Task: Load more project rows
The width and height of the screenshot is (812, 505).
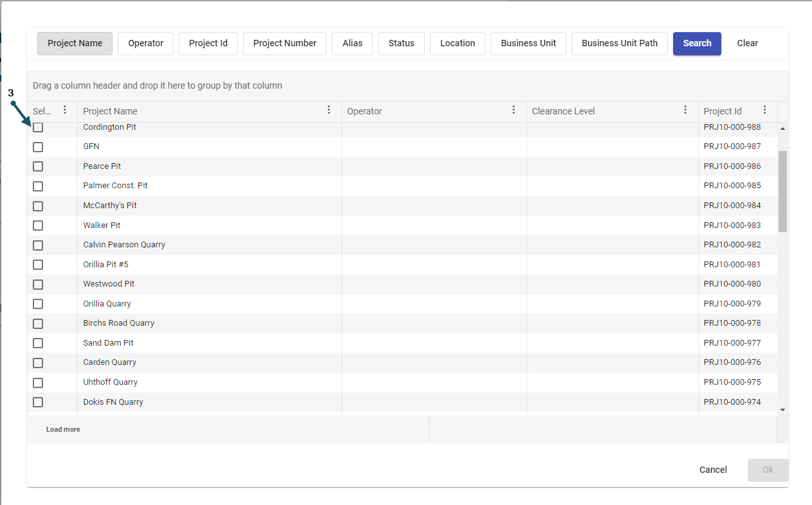Action: [x=63, y=429]
